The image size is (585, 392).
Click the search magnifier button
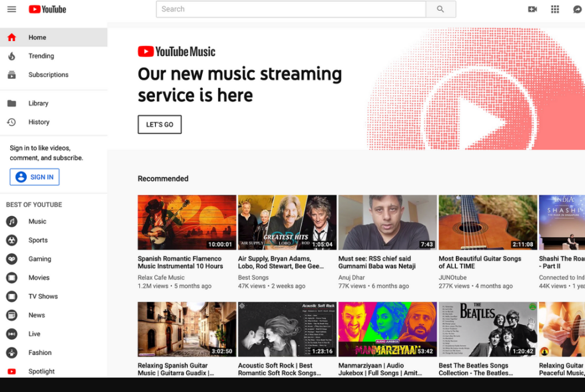tap(440, 9)
